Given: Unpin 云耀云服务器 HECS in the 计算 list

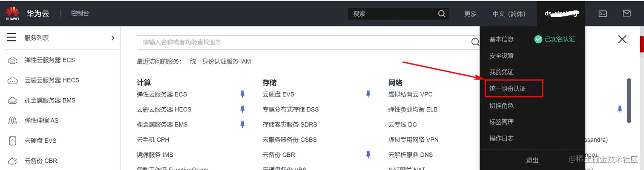Looking at the screenshot, I should click(242, 109).
